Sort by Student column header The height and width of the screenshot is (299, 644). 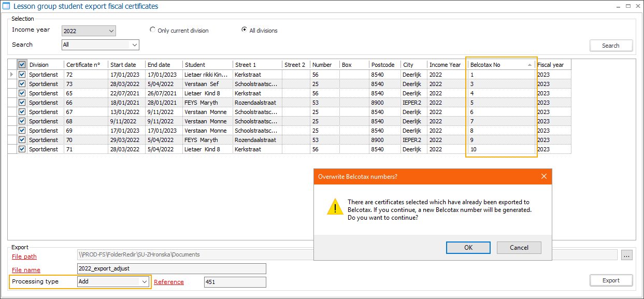207,65
